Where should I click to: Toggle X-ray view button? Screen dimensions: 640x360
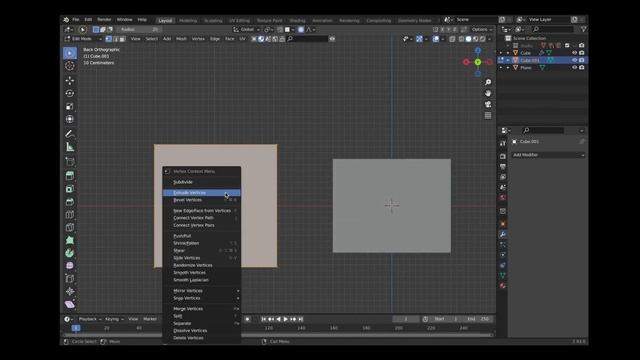(x=452, y=39)
